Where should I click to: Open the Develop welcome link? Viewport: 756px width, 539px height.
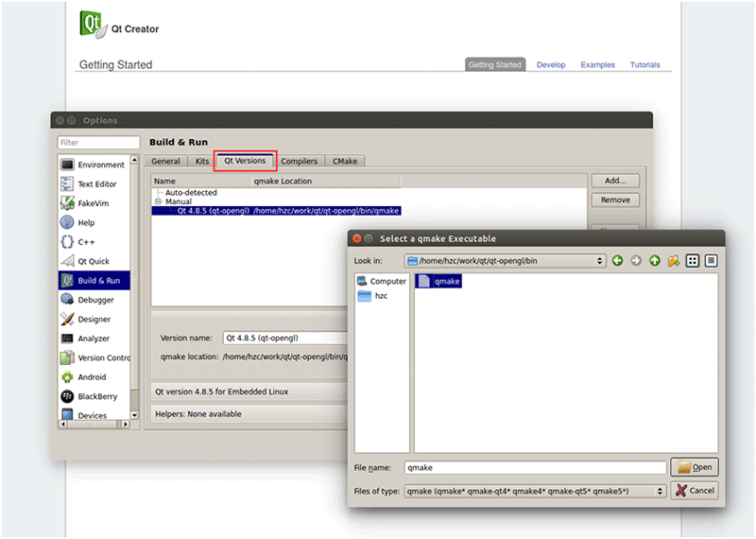[x=551, y=64]
